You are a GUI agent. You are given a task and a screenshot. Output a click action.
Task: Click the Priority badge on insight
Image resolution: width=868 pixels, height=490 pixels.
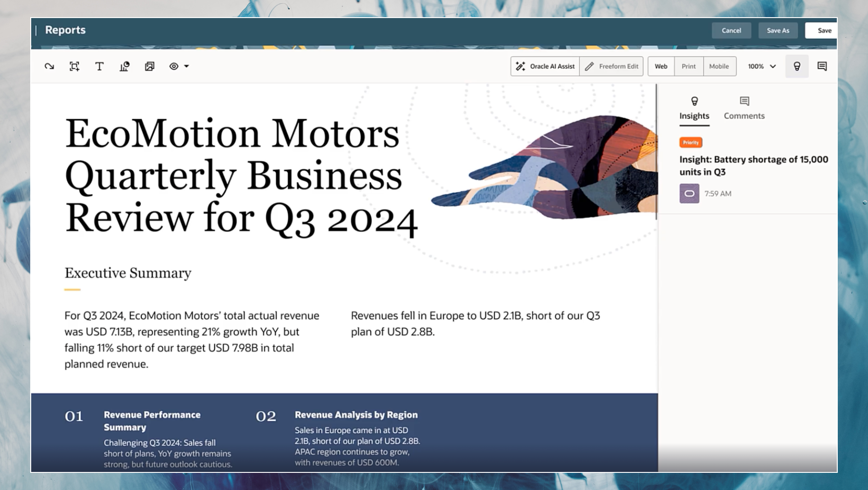pos(691,142)
